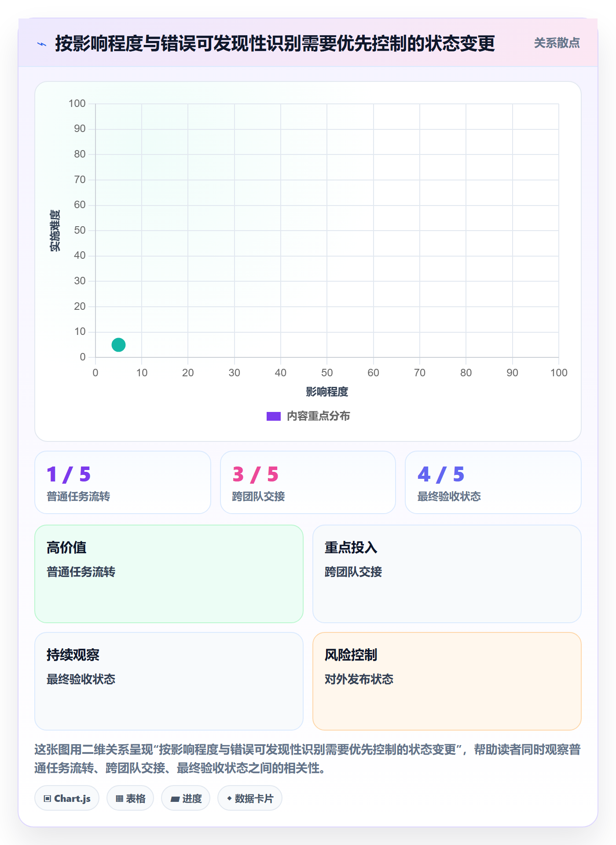Click 最终验收状态 text in 持续观察 card
The width and height of the screenshot is (616, 845).
pos(81,679)
